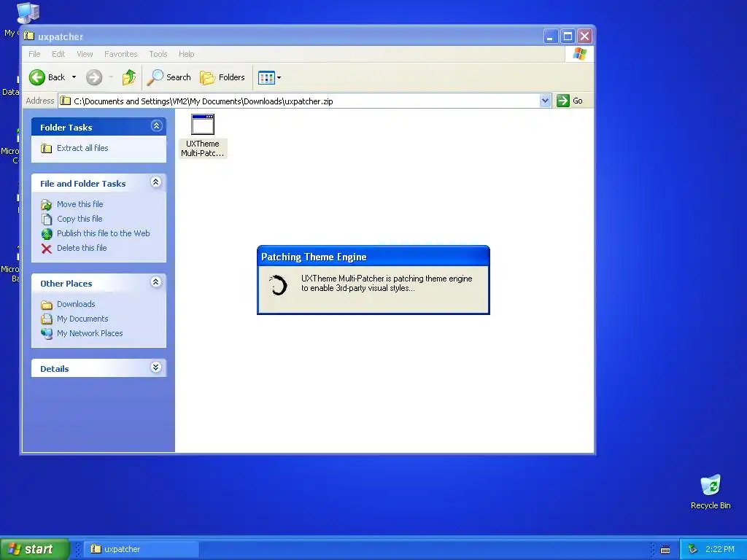This screenshot has height=560, width=747.
Task: Click the Up folder toolbar icon
Action: tap(128, 77)
